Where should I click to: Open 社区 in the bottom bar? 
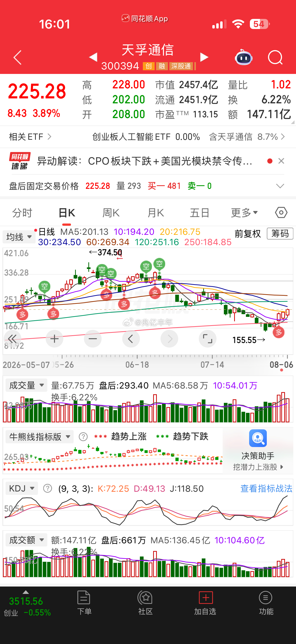pos(145,603)
